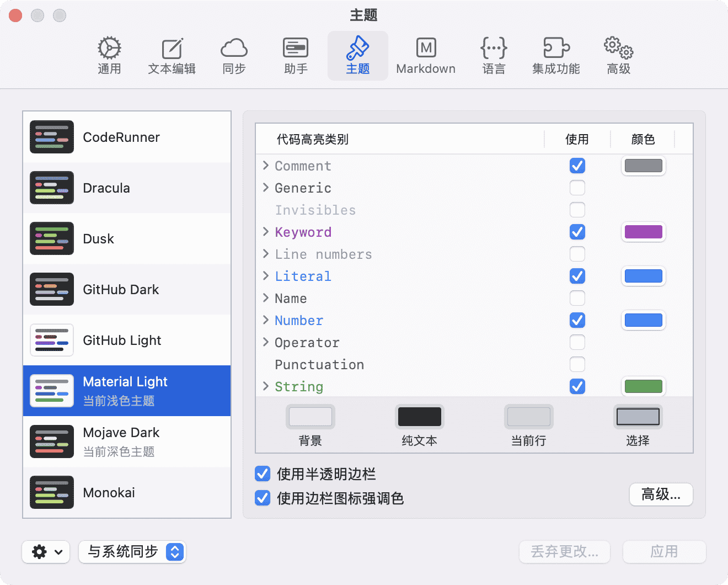The image size is (728, 585).
Task: Disable the Keyword highlight checkbox
Action: [x=577, y=232]
